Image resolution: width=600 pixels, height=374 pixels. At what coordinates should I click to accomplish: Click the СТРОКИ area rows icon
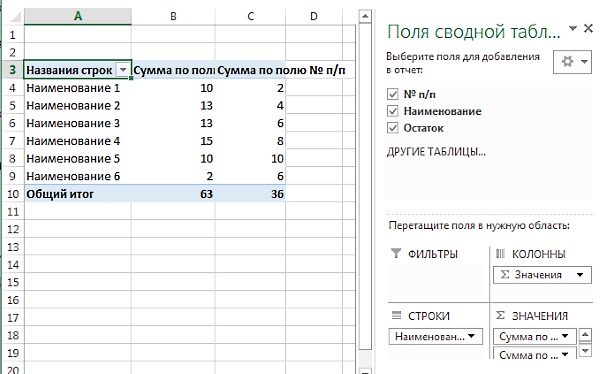[x=396, y=315]
